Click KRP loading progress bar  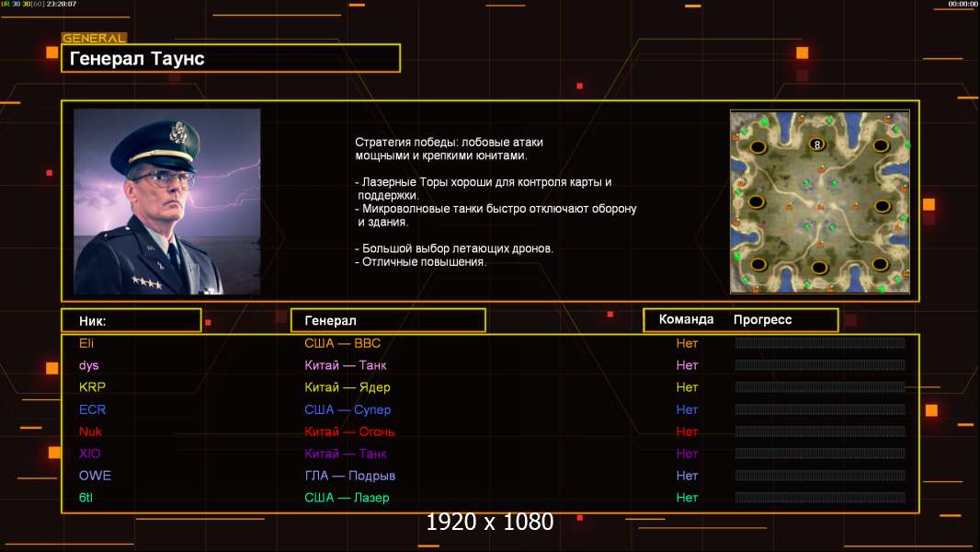819,387
